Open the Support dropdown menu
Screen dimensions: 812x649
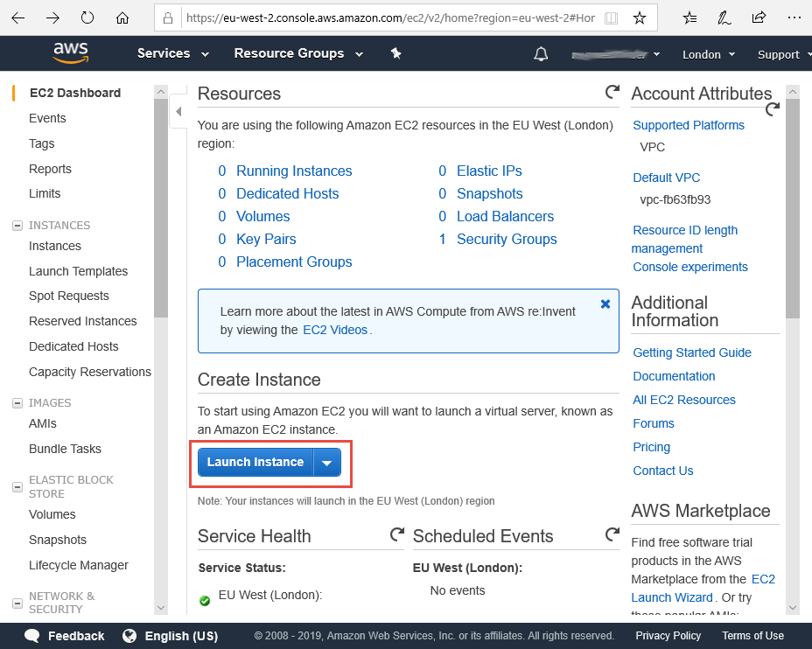pyautogui.click(x=784, y=54)
